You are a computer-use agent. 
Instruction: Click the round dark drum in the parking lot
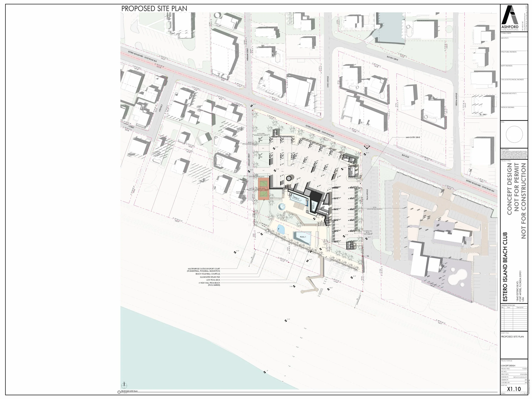[289, 178]
